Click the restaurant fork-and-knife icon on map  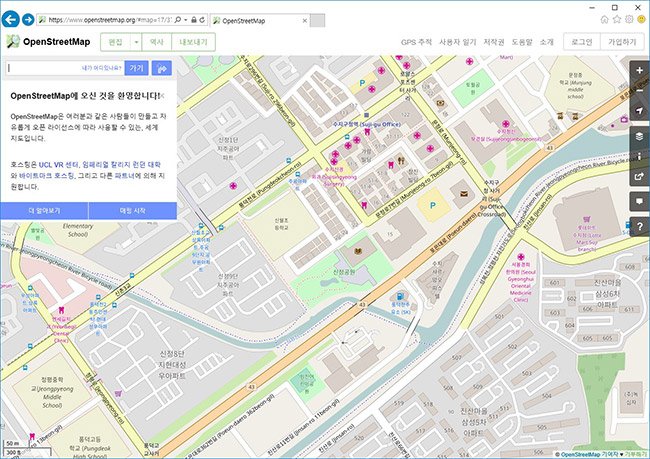point(401,160)
